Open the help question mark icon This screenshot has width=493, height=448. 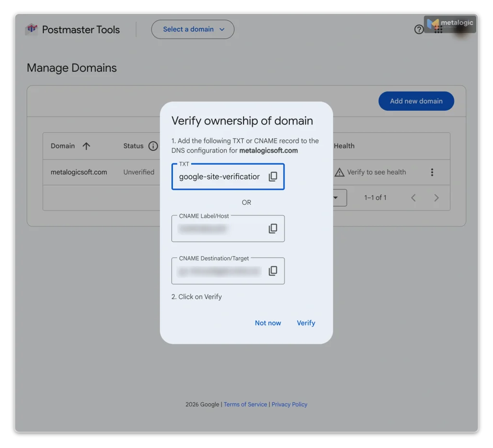(x=418, y=29)
